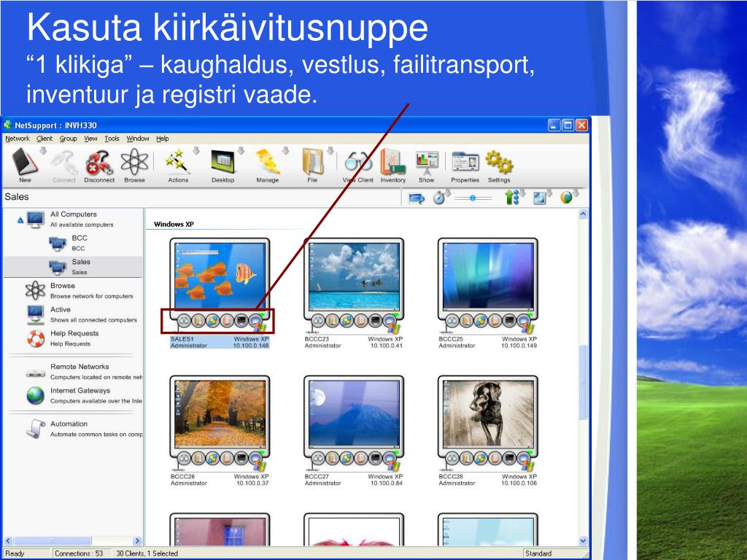Open the Help menu

pos(163,139)
